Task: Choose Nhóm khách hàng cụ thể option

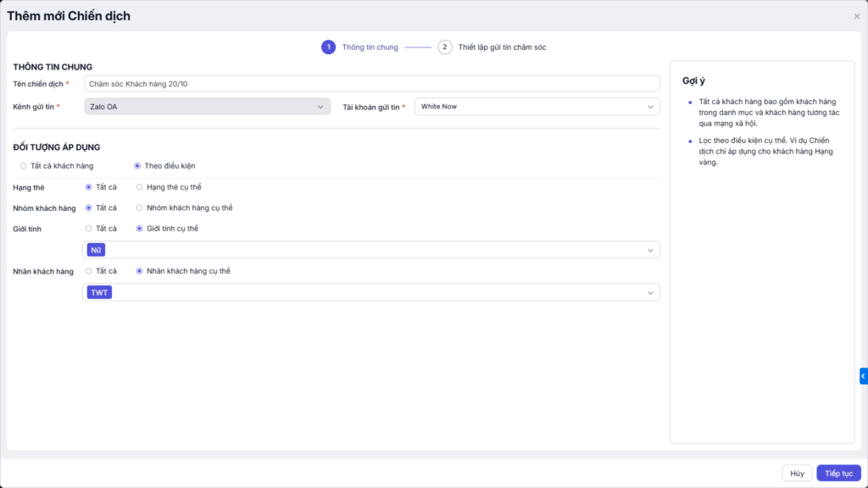Action: 140,208
